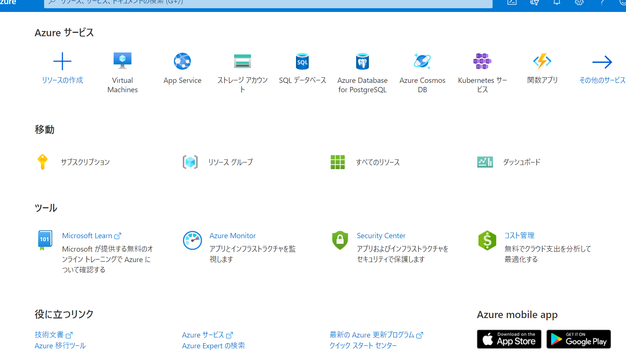
Task: Open the Azure Cosmos DB icon
Action: [422, 61]
